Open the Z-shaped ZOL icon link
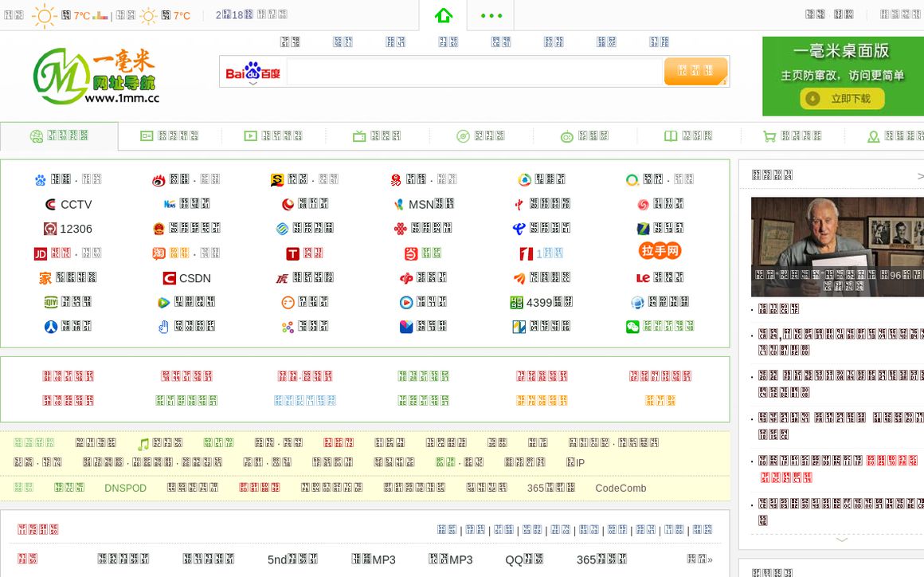This screenshot has height=577, width=924. [644, 229]
